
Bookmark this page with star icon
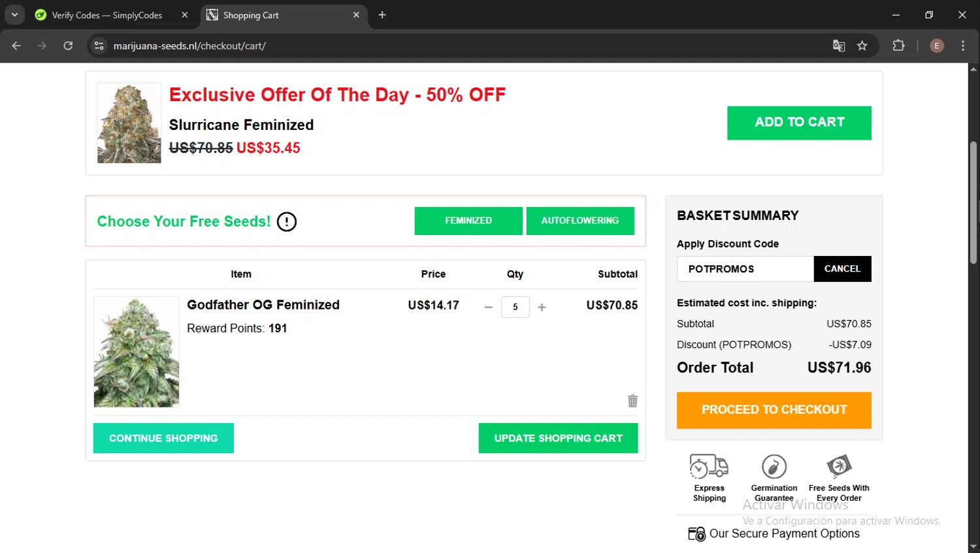click(x=862, y=46)
